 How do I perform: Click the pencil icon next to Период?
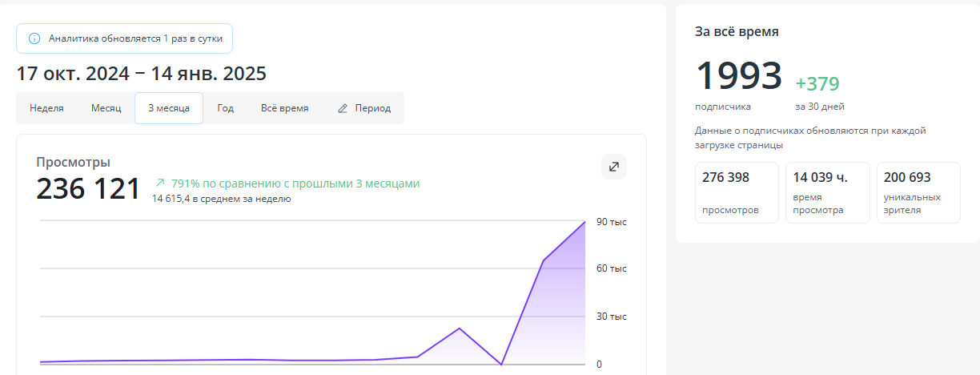tap(343, 108)
